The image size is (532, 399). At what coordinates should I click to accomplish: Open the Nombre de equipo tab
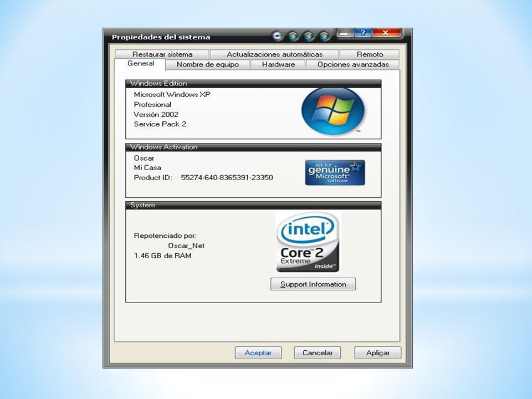point(208,64)
